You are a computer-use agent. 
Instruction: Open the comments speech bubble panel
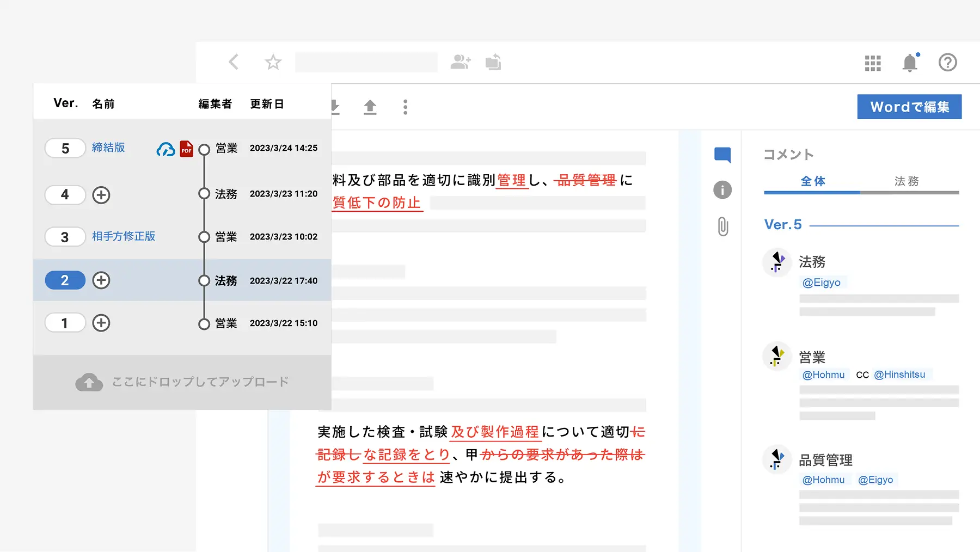pyautogui.click(x=722, y=155)
